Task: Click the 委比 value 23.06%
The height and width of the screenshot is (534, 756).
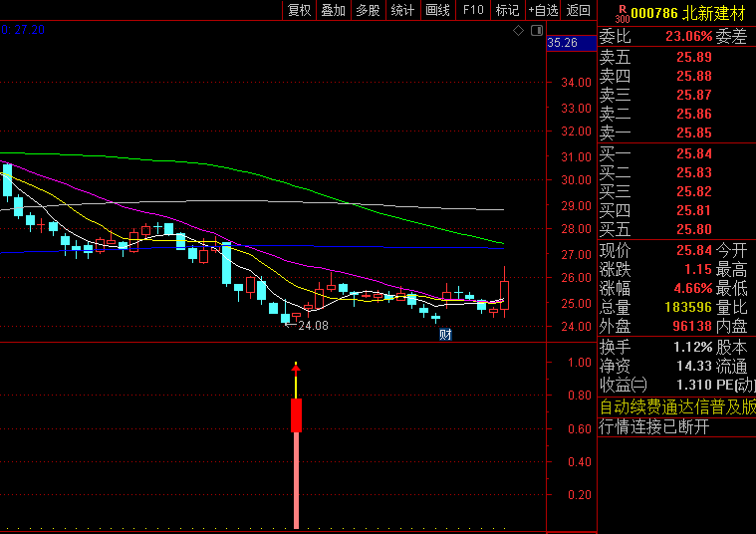Action: pyautogui.click(x=688, y=36)
